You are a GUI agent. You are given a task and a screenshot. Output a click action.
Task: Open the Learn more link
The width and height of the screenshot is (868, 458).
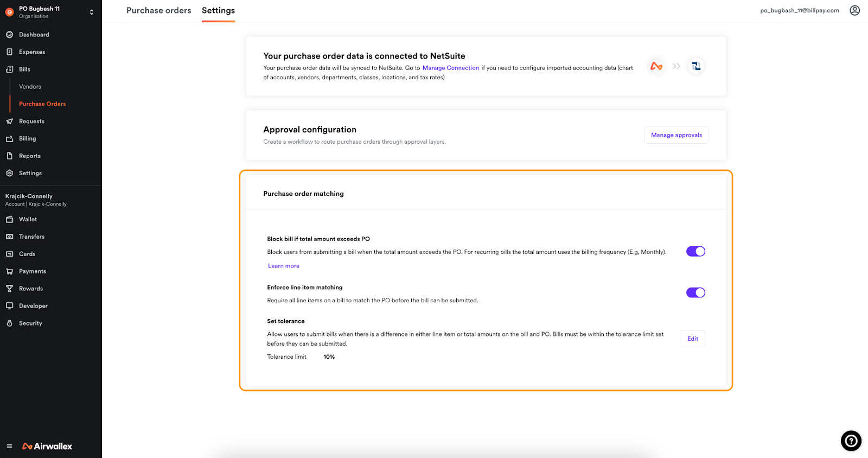click(284, 266)
